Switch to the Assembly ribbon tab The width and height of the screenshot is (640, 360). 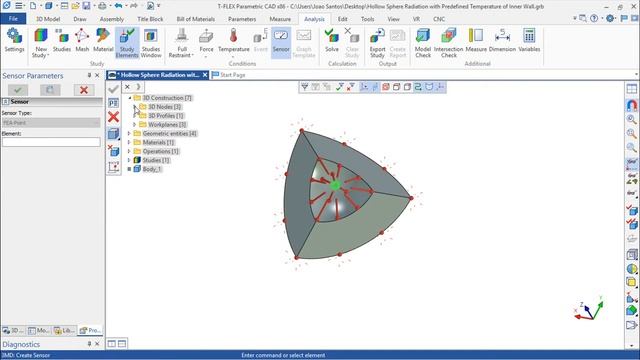pos(112,19)
